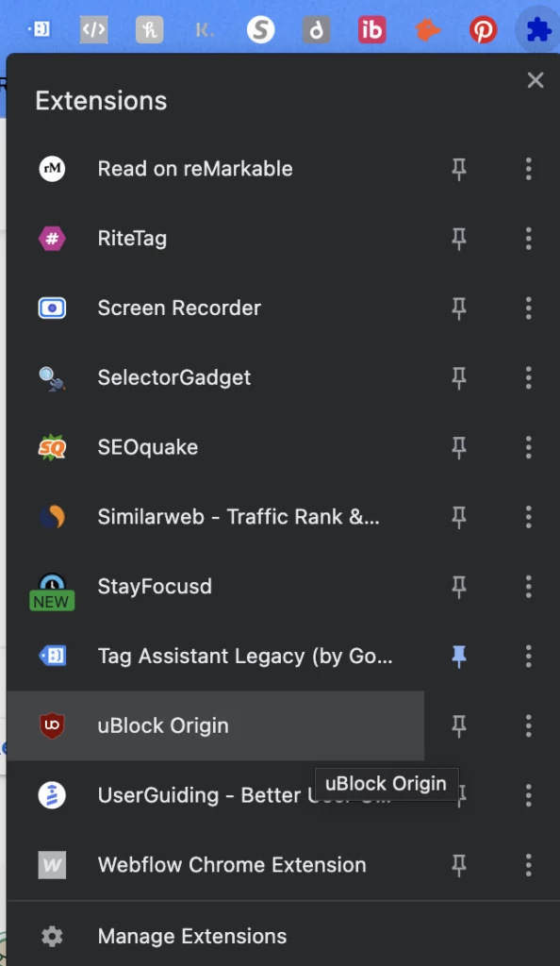Open more options for Webflow Chrome Extension
The height and width of the screenshot is (966, 560).
(x=529, y=865)
